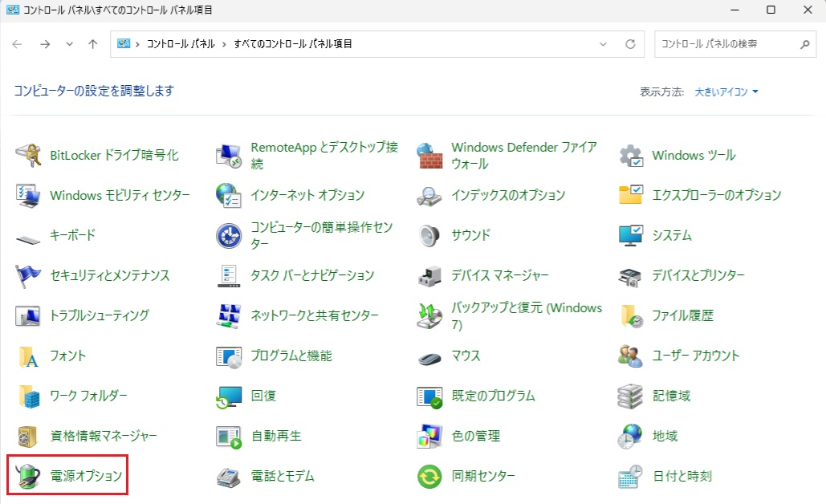Screen dimensions: 826x504
Task: Open Windows Defender ファイアウォール brick wall icon
Action: tap(430, 156)
